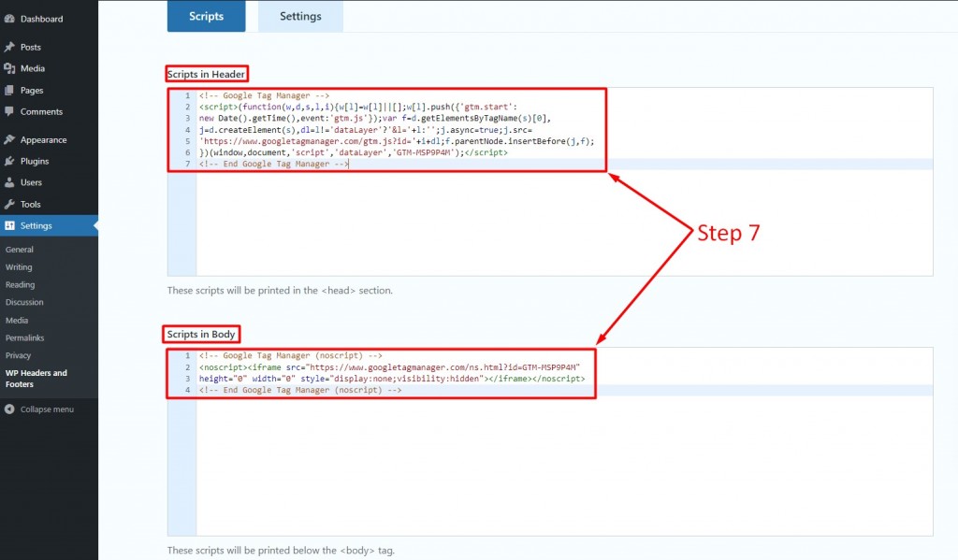Open the Media settings submenu link
This screenshot has width=958, height=560.
[x=17, y=320]
